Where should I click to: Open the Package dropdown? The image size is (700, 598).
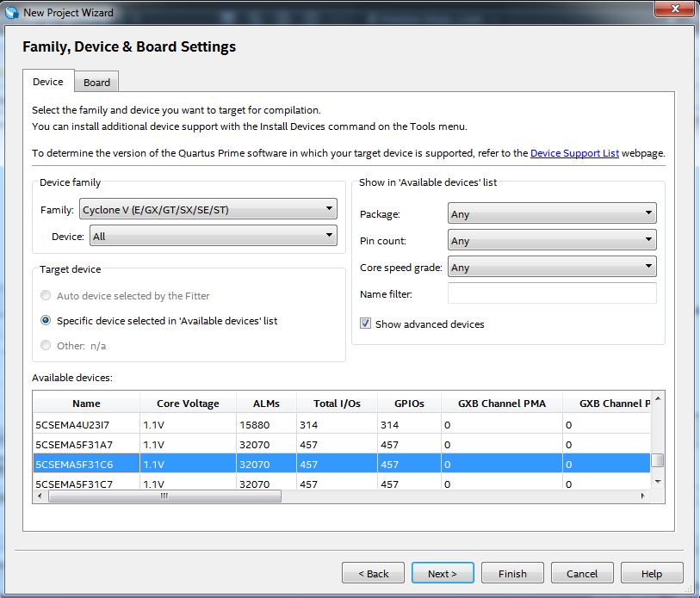coord(552,213)
